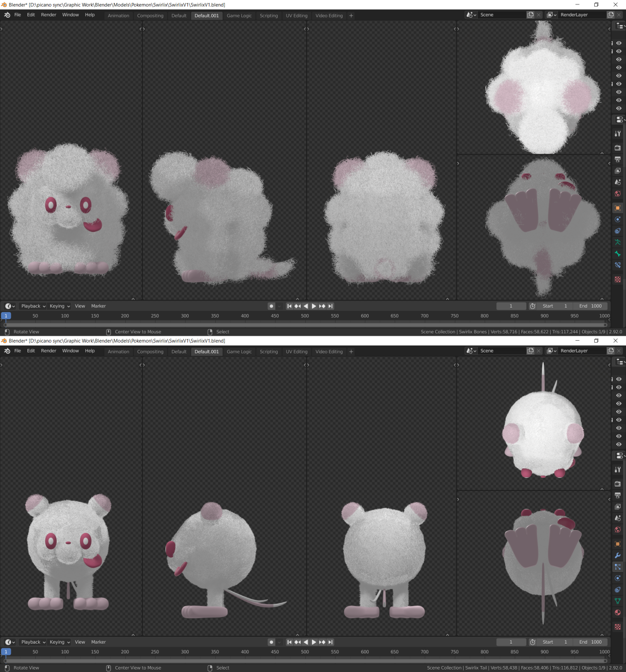The width and height of the screenshot is (626, 672).
Task: Open Playback dropdown in upper timeline
Action: click(33, 306)
